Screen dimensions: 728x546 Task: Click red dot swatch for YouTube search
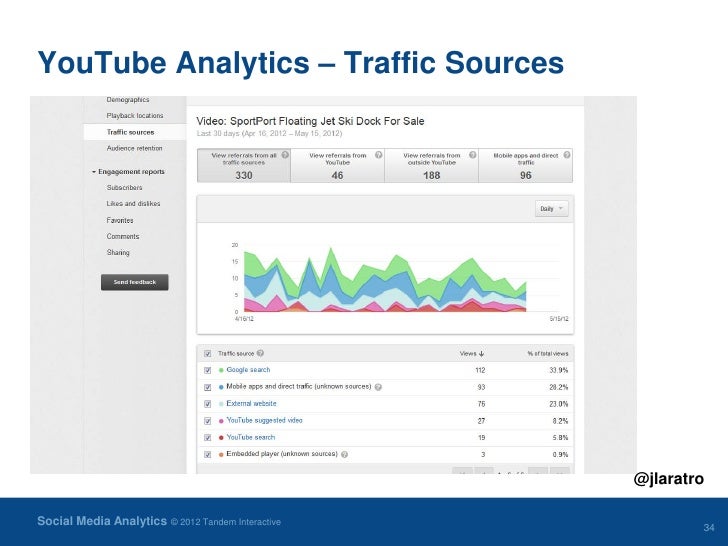click(221, 437)
